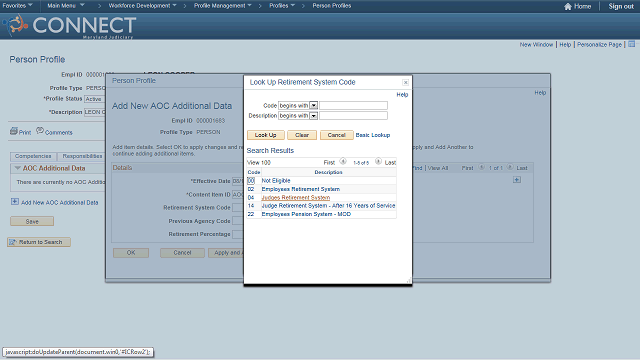
Task: Click the lookup dialog resize handle
Action: pyautogui.click(x=409, y=280)
